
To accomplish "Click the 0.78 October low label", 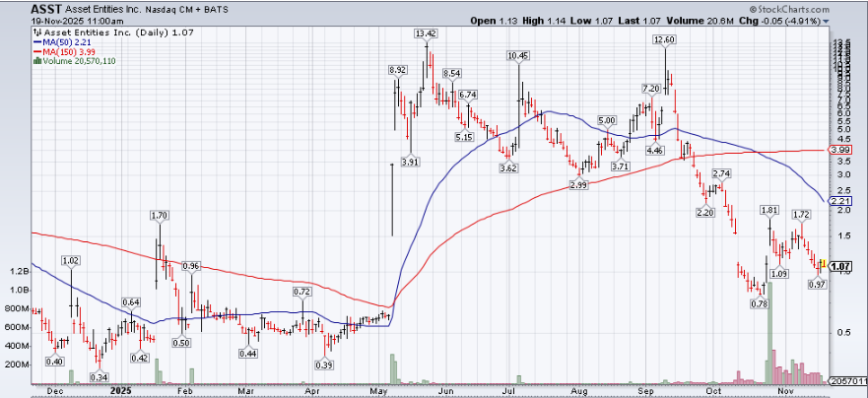I will point(760,304).
